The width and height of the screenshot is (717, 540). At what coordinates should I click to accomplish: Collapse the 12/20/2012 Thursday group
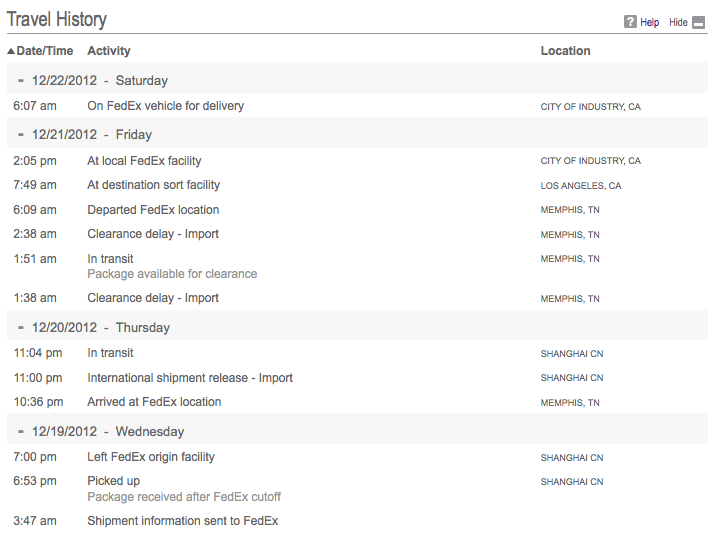(21, 327)
